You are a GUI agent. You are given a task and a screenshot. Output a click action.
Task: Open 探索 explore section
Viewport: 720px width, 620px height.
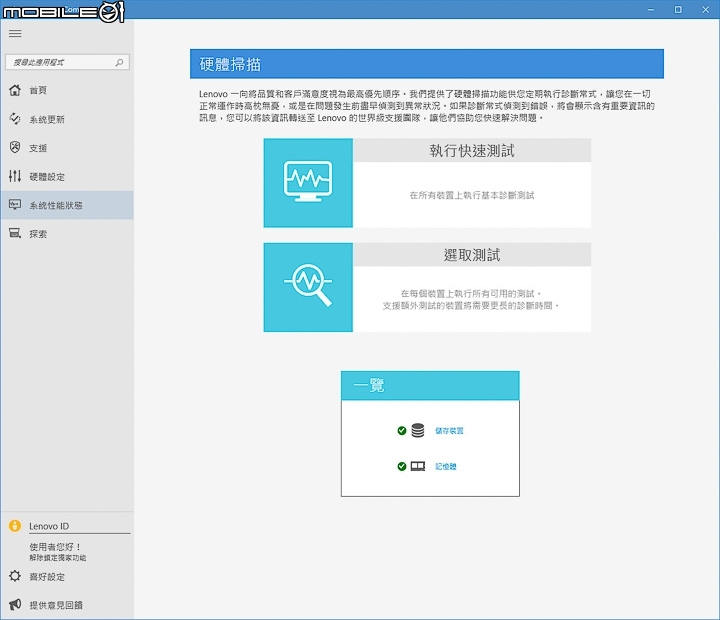point(38,234)
